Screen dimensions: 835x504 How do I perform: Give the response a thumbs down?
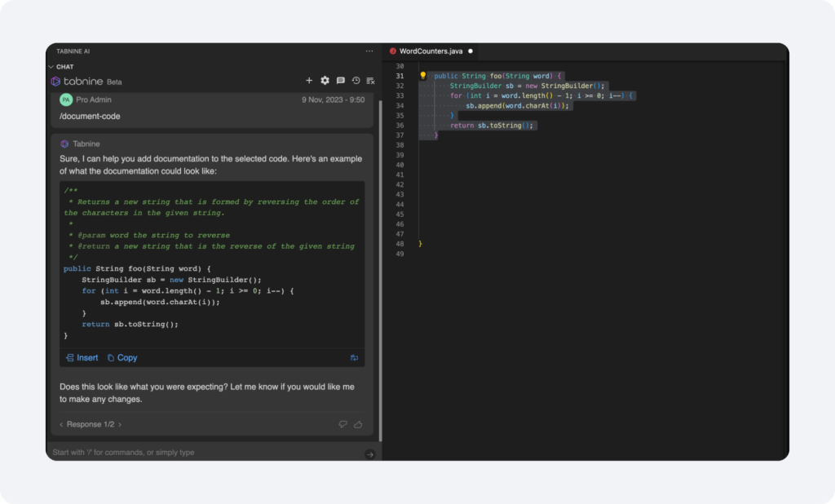click(x=343, y=425)
